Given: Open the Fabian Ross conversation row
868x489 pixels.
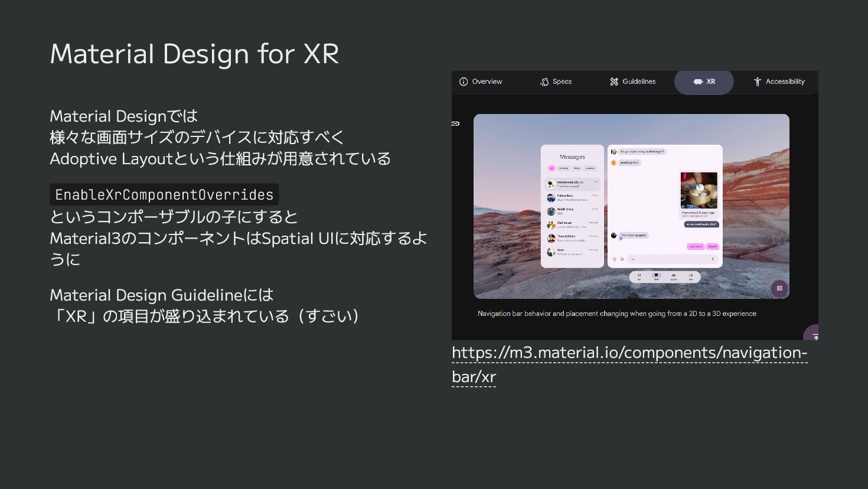Looking at the screenshot, I should click(x=572, y=198).
